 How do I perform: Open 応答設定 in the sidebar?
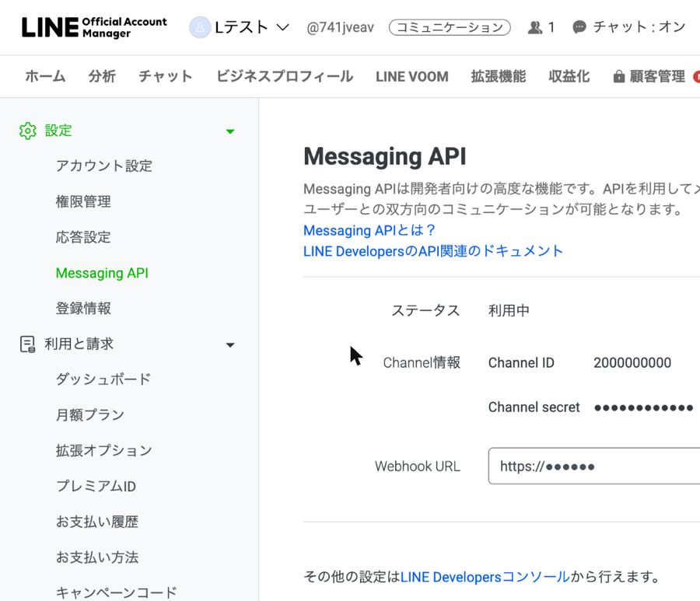pos(83,237)
